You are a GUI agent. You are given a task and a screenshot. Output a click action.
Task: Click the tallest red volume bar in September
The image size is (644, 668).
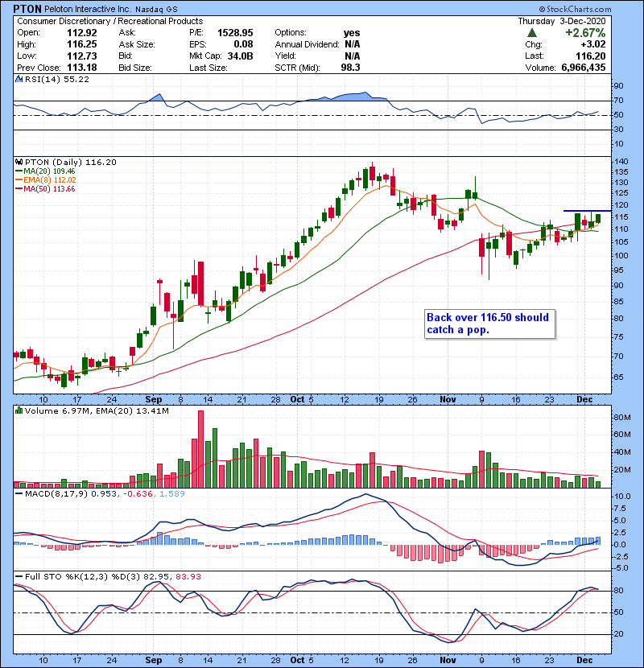(x=200, y=449)
